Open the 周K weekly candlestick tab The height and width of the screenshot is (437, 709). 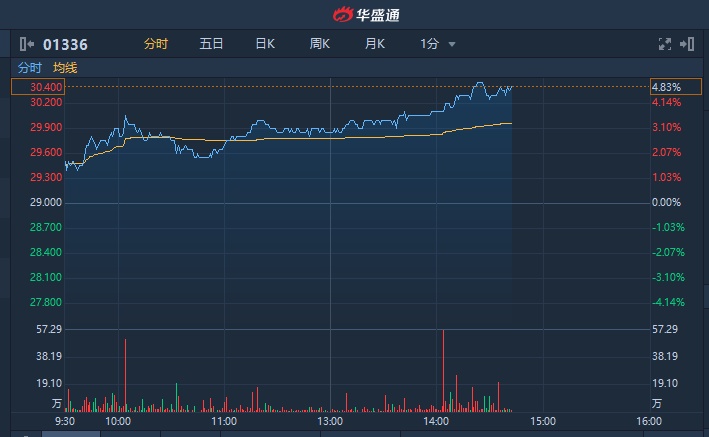[x=320, y=44]
